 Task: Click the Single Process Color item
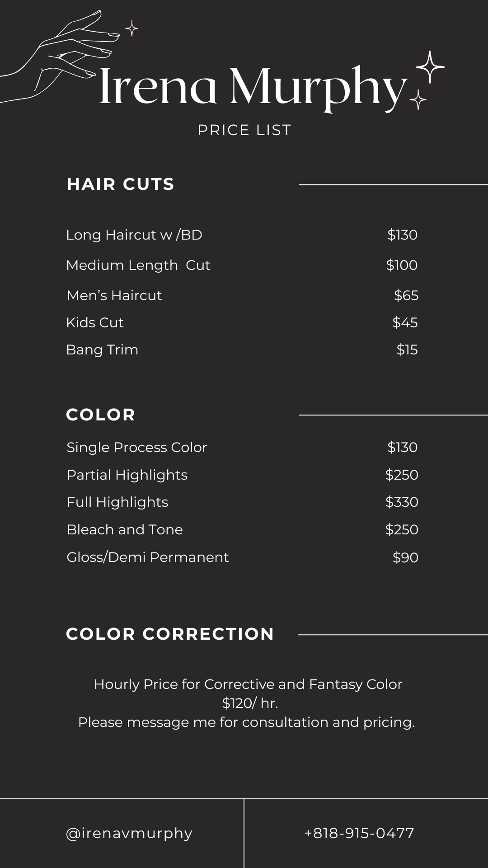(137, 447)
